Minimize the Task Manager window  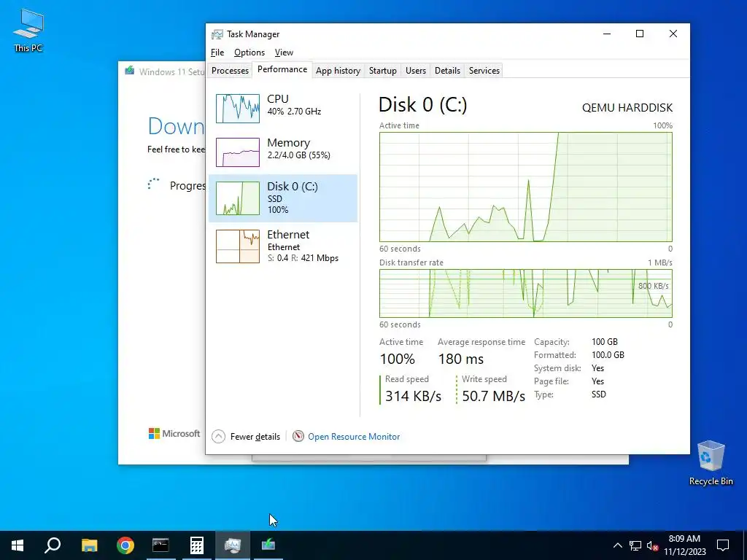click(607, 34)
